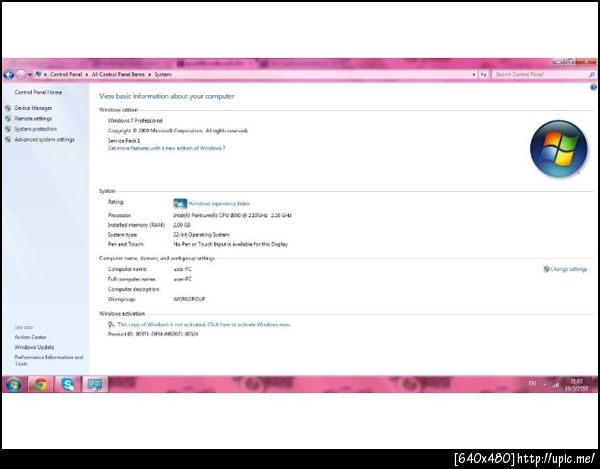600x469 pixels.
Task: Open Performance Information and Tools link
Action: coord(49,360)
